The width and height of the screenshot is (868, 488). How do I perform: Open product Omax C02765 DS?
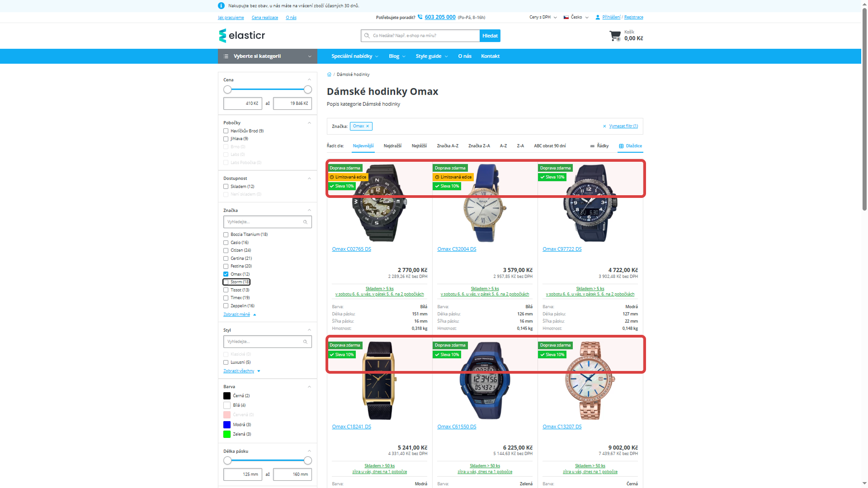pyautogui.click(x=351, y=249)
